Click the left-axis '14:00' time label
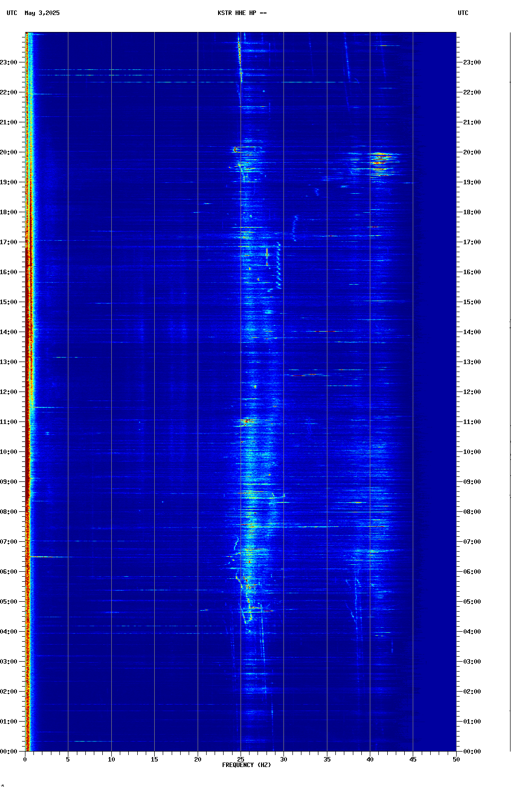The height and width of the screenshot is (791, 532). (x=8, y=332)
